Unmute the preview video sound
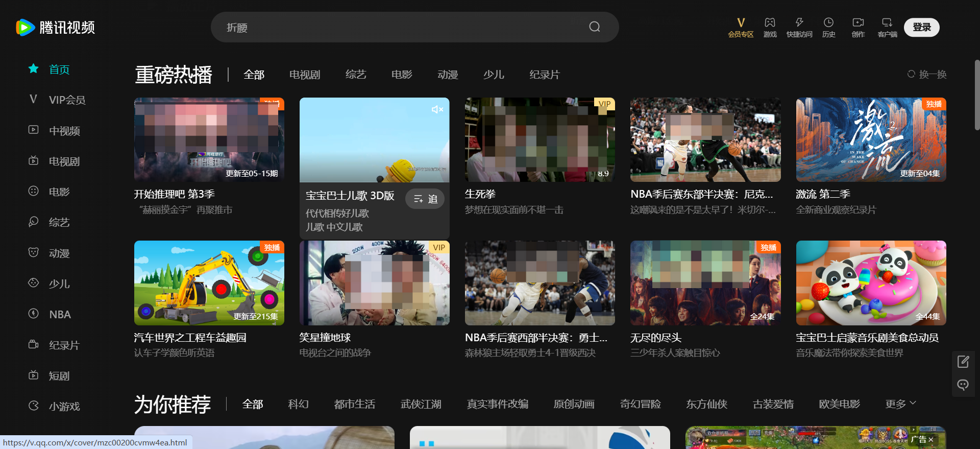The height and width of the screenshot is (449, 980). pyautogui.click(x=437, y=110)
